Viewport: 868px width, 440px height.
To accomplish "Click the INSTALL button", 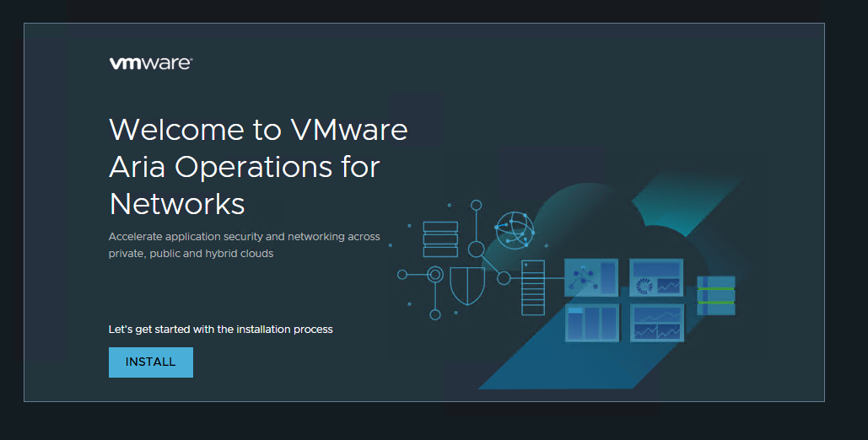I will (x=150, y=362).
